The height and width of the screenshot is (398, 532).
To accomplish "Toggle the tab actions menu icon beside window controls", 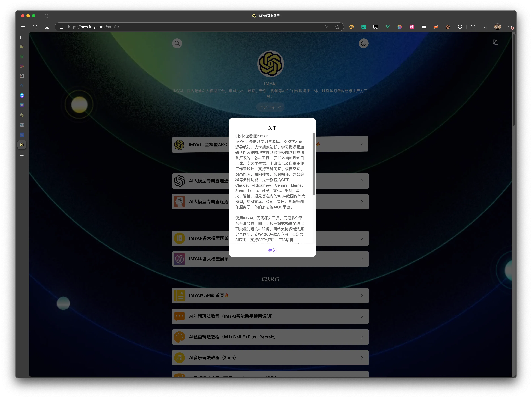I will 47,16.
